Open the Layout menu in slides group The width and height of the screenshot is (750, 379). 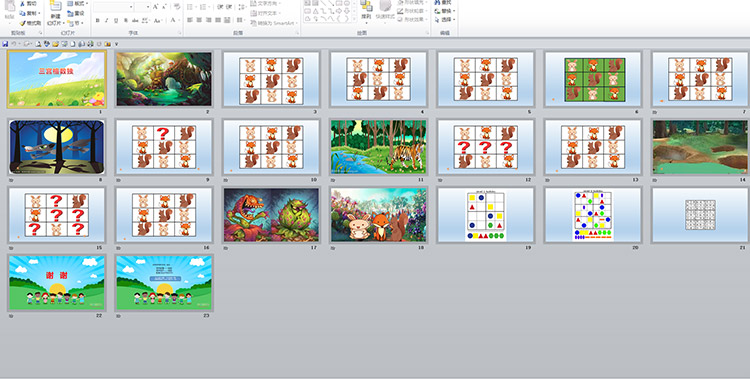point(78,4)
